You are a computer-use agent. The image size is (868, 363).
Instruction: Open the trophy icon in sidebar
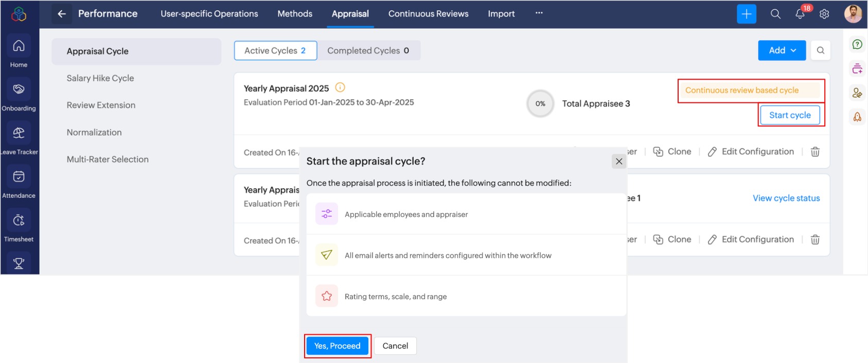pos(19,263)
